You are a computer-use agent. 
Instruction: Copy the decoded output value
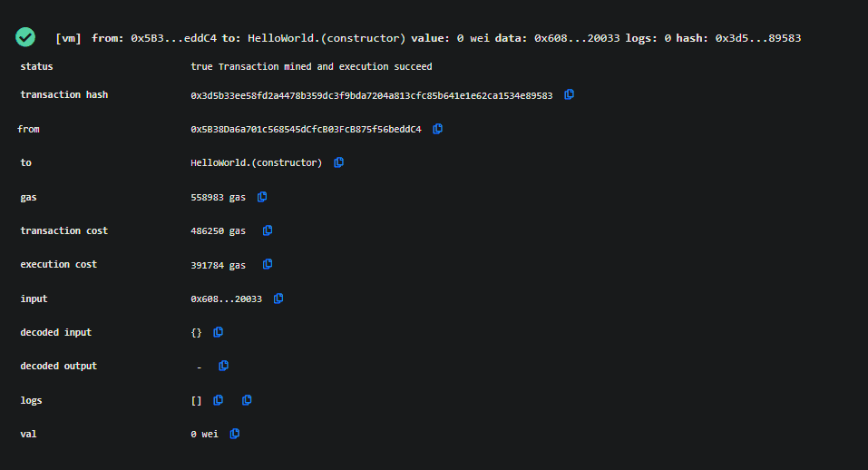[x=224, y=366]
